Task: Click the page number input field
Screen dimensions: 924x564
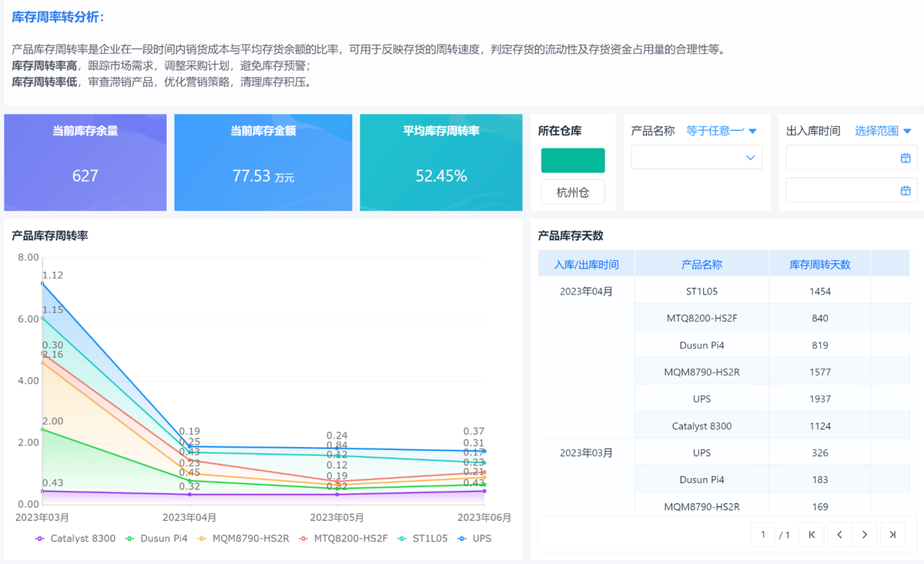Action: tap(763, 535)
